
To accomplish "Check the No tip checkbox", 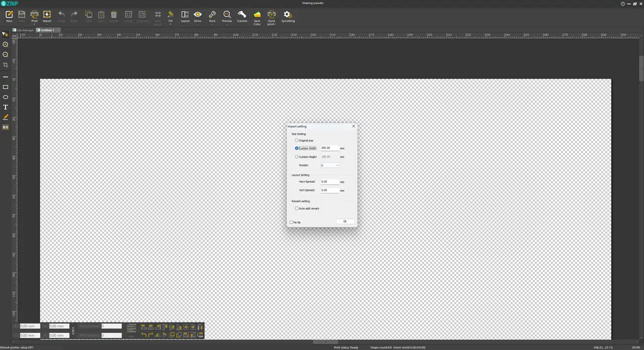I will click(x=291, y=222).
